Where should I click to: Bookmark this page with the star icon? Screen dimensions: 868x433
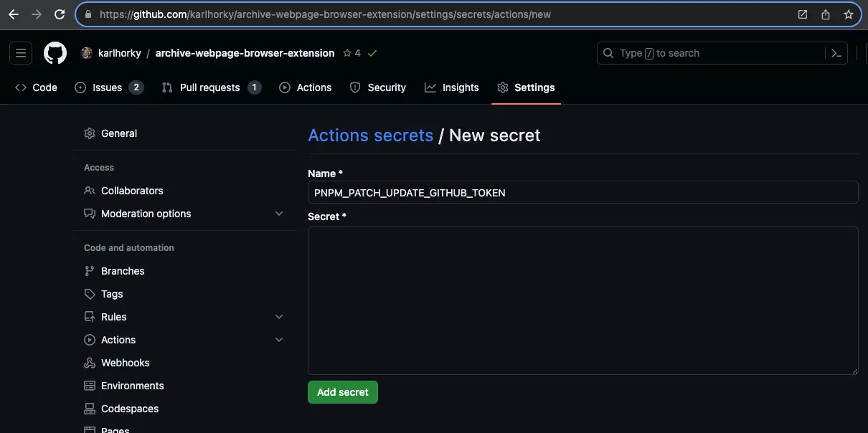pos(849,14)
